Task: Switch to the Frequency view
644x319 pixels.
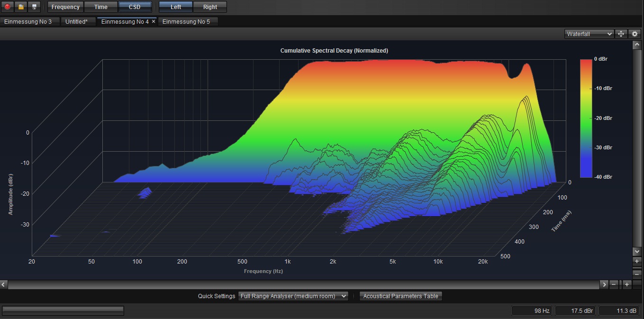Action: click(x=65, y=7)
